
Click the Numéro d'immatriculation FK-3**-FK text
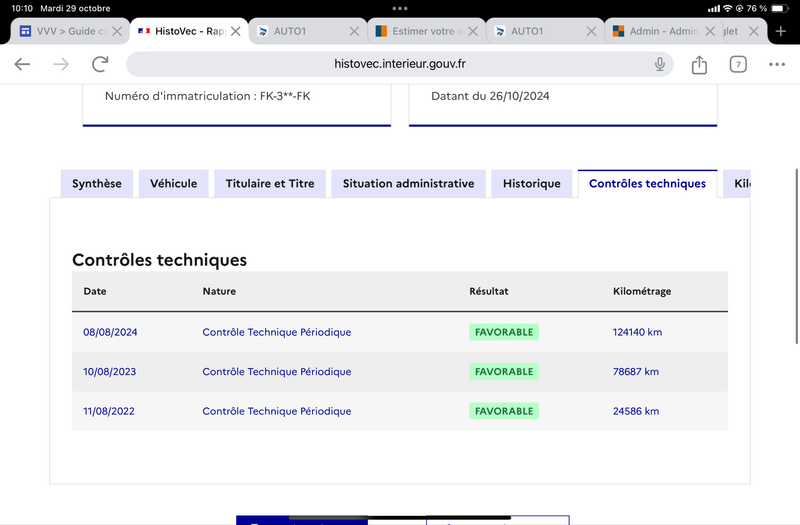[x=208, y=96]
